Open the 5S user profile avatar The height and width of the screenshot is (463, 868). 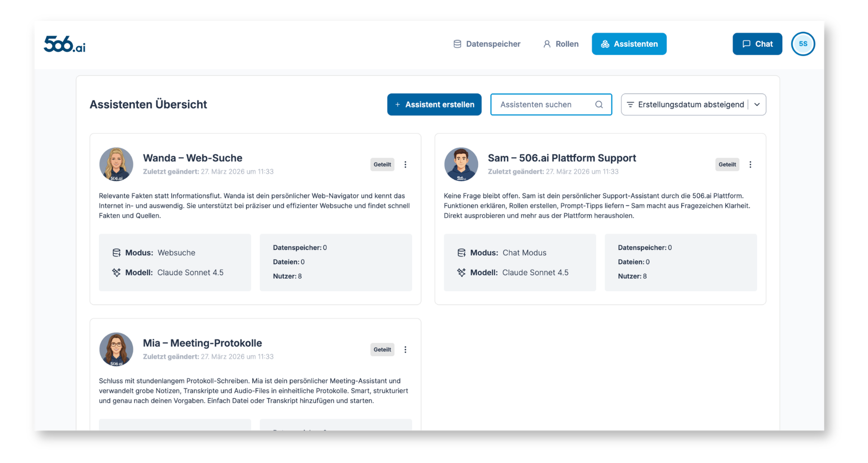[x=803, y=44]
